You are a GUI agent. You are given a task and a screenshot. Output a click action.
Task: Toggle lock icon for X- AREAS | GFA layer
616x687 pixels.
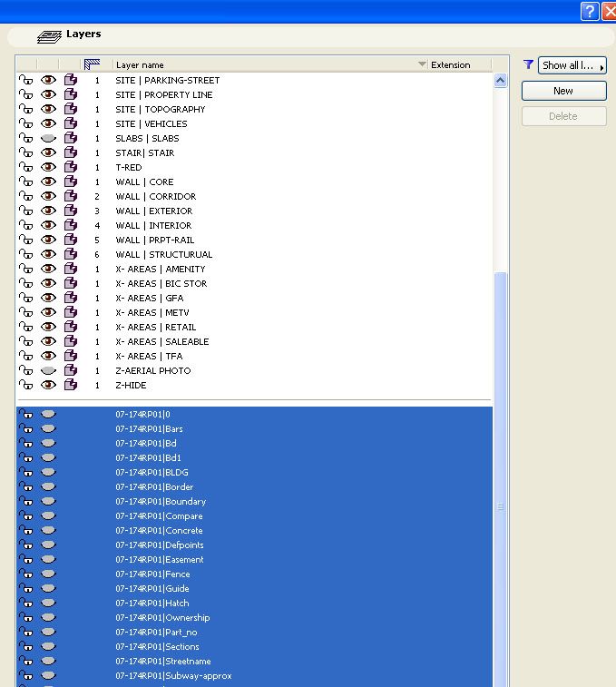25,298
